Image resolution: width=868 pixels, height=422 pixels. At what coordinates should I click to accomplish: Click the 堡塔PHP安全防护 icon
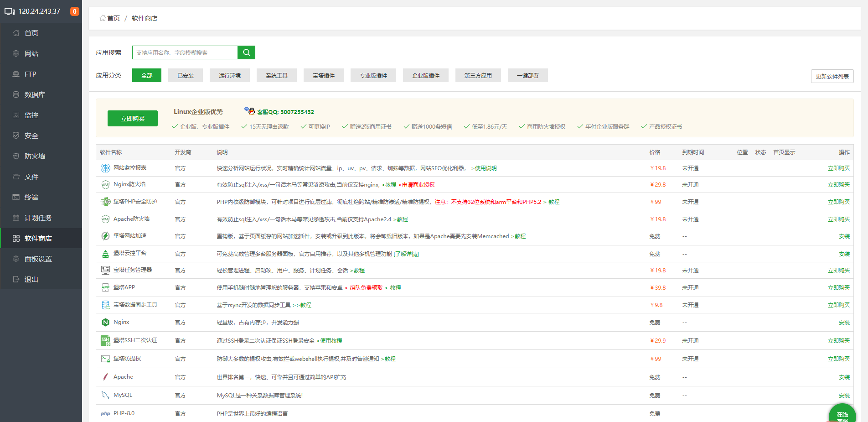click(105, 202)
